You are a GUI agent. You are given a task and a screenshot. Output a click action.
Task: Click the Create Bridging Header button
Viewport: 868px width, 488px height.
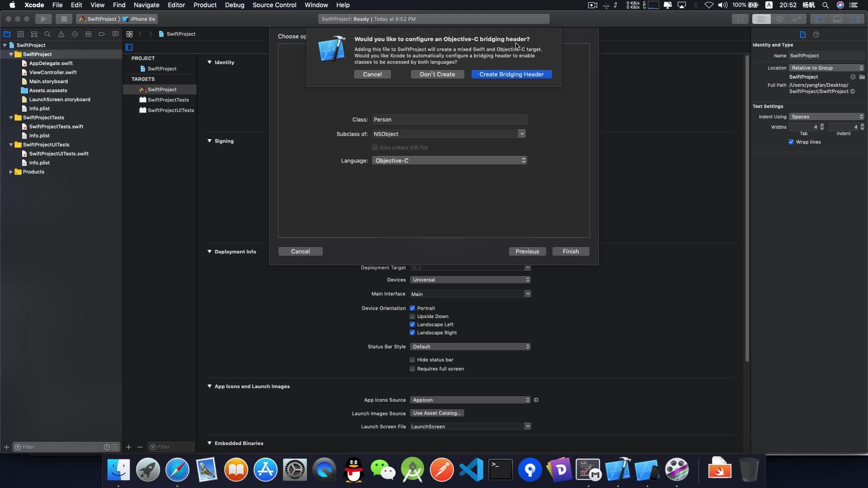pyautogui.click(x=511, y=74)
